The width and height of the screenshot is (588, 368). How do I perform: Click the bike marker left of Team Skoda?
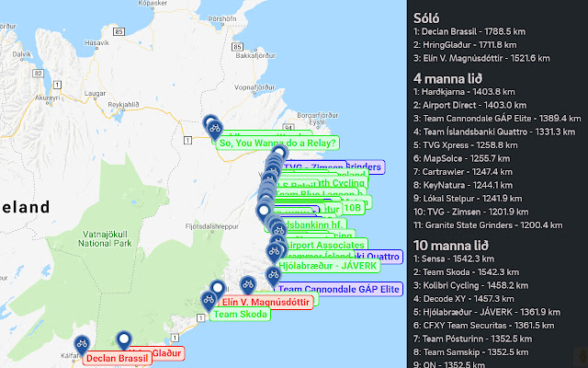tap(209, 301)
